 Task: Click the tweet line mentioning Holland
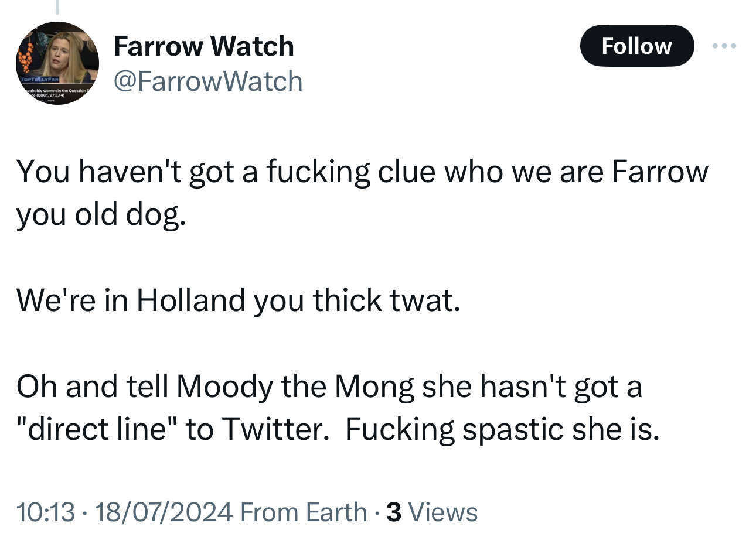pyautogui.click(x=238, y=300)
